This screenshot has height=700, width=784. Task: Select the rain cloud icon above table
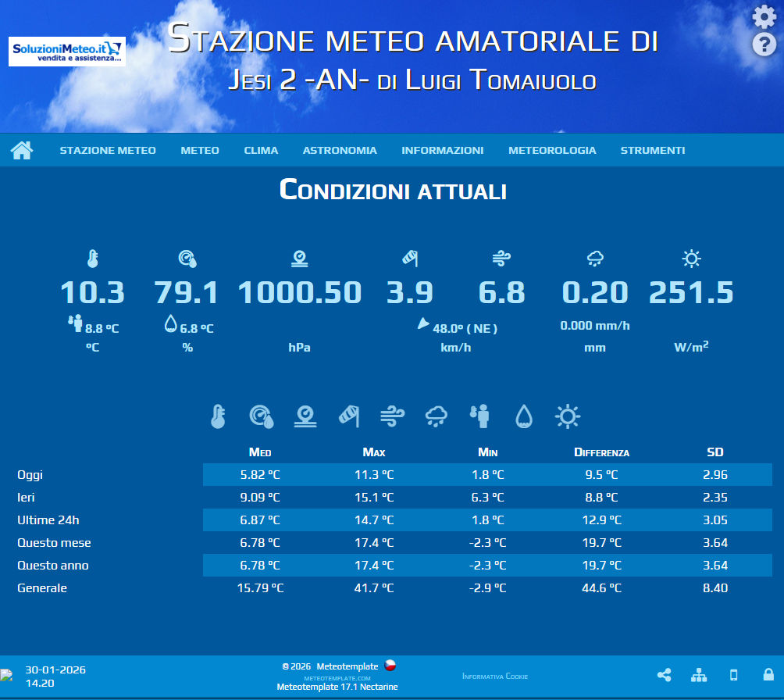[437, 416]
